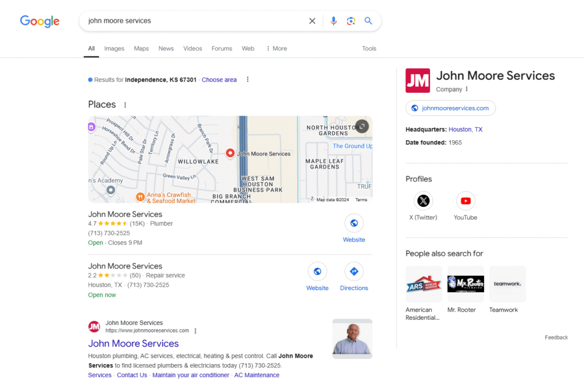
Task: Open the 4.7-rated Plumber listing title
Action: [x=125, y=214]
